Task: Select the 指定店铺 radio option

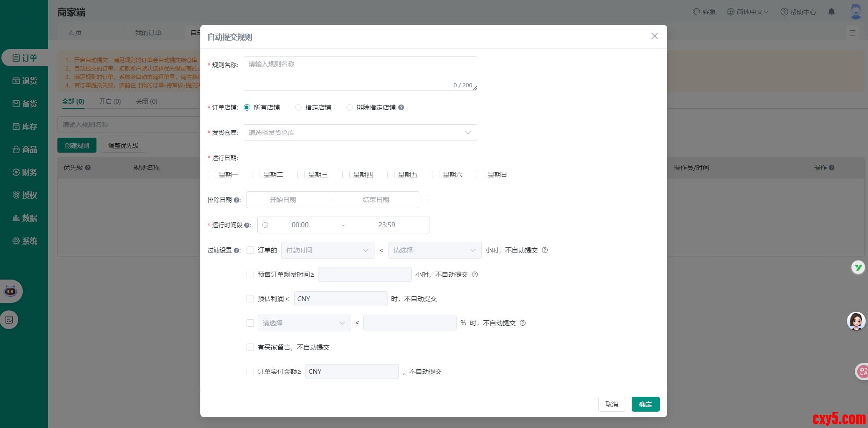Action: click(x=298, y=107)
